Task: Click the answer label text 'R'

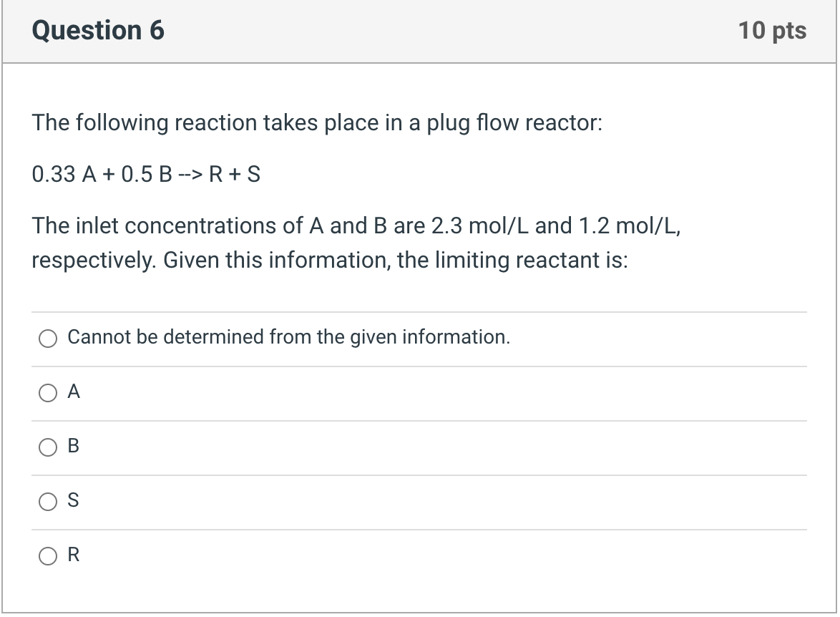Action: coord(72,555)
